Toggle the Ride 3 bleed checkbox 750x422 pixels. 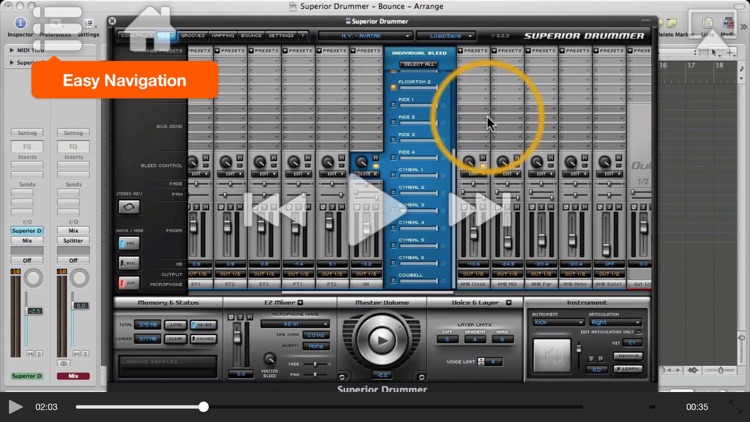pyautogui.click(x=394, y=140)
